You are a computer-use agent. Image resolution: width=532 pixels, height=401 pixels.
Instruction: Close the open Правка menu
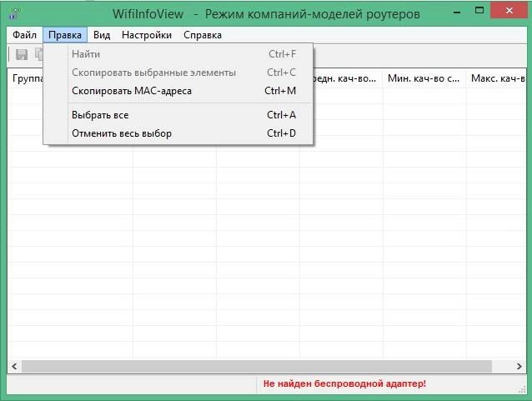coord(65,35)
